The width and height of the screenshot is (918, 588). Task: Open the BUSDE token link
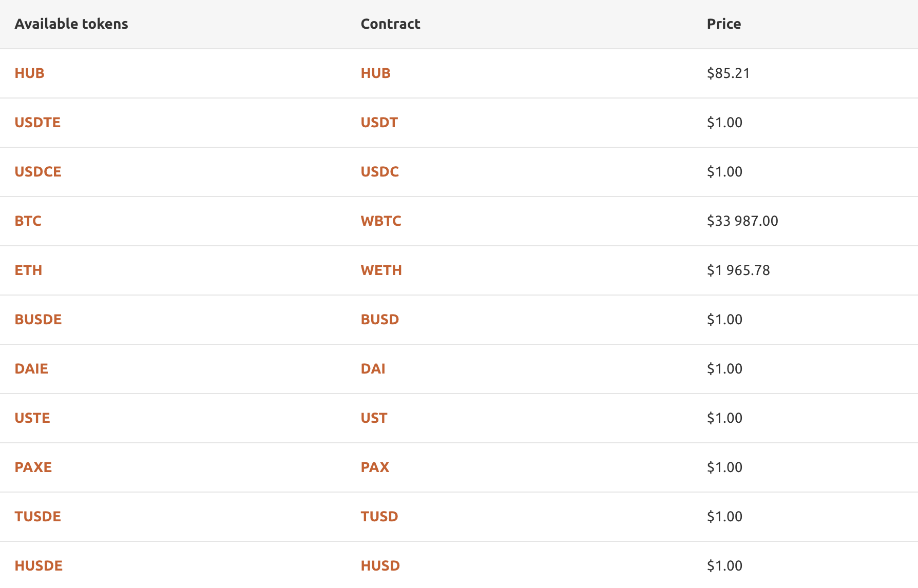(38, 320)
